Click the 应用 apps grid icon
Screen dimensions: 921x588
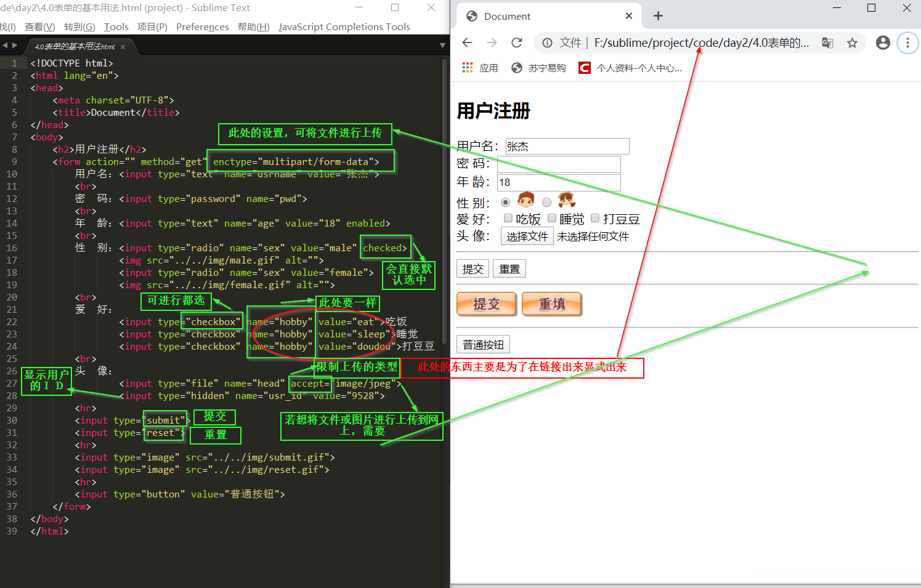466,67
